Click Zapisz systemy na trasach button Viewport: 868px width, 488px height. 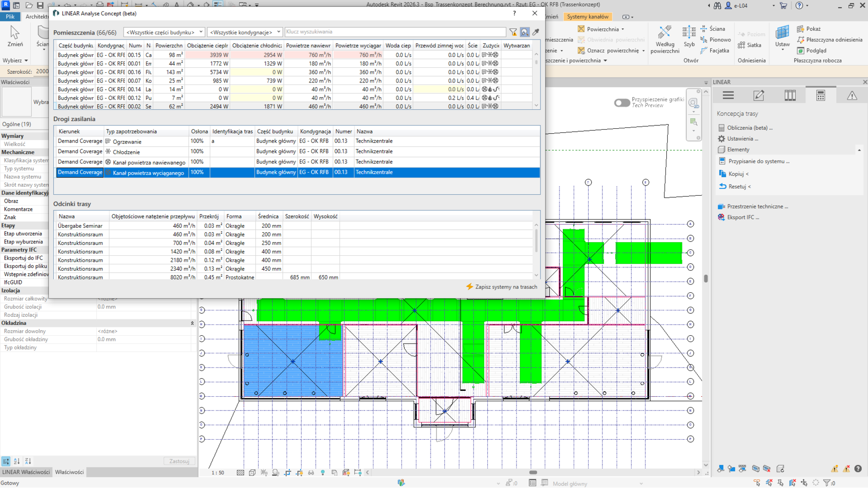pyautogui.click(x=501, y=287)
